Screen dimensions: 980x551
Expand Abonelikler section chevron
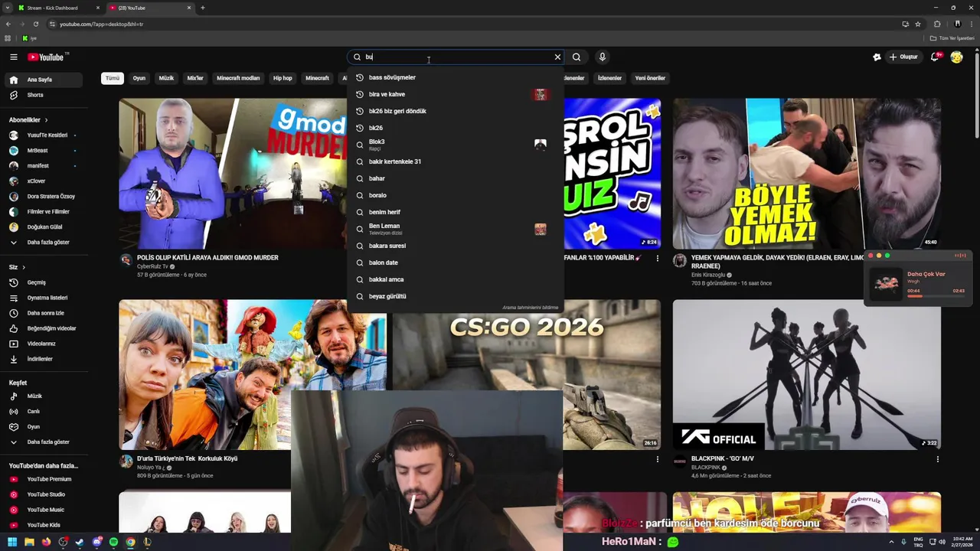point(46,120)
